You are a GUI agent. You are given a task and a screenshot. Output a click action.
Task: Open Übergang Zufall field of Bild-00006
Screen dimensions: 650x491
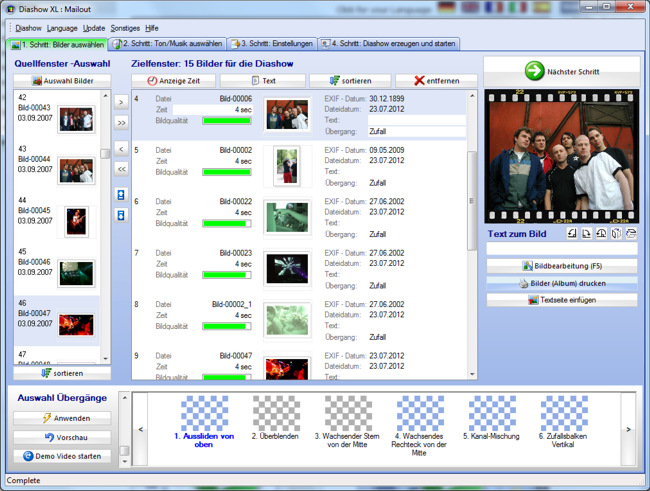coord(417,131)
